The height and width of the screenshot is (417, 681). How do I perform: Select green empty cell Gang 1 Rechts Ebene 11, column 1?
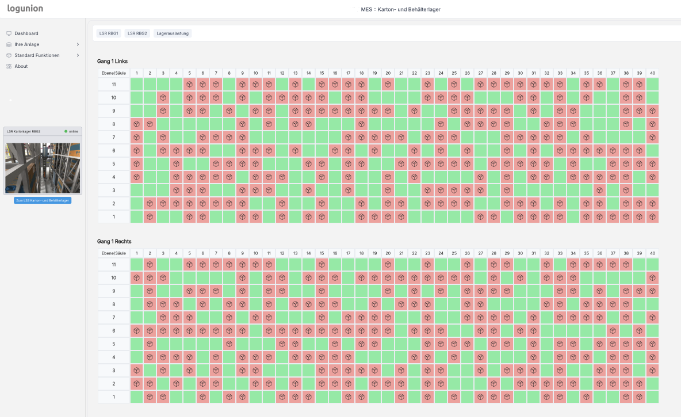(136, 264)
